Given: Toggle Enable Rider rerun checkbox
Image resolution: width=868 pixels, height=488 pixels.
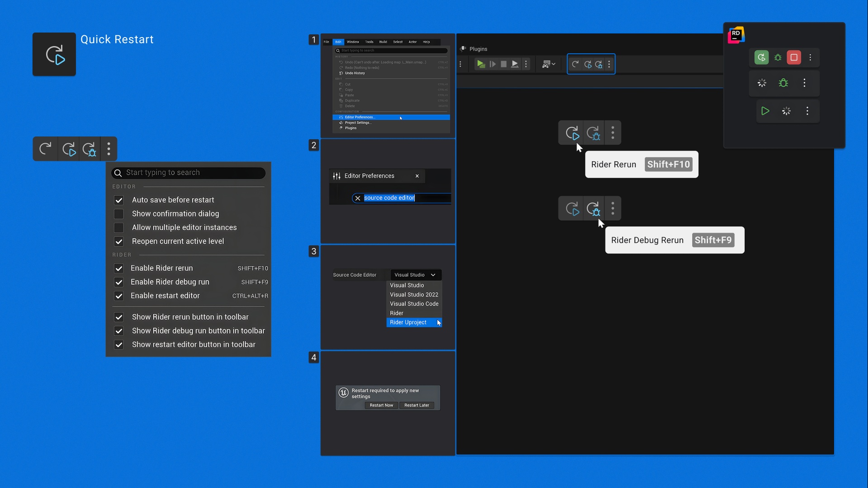Looking at the screenshot, I should pos(119,268).
